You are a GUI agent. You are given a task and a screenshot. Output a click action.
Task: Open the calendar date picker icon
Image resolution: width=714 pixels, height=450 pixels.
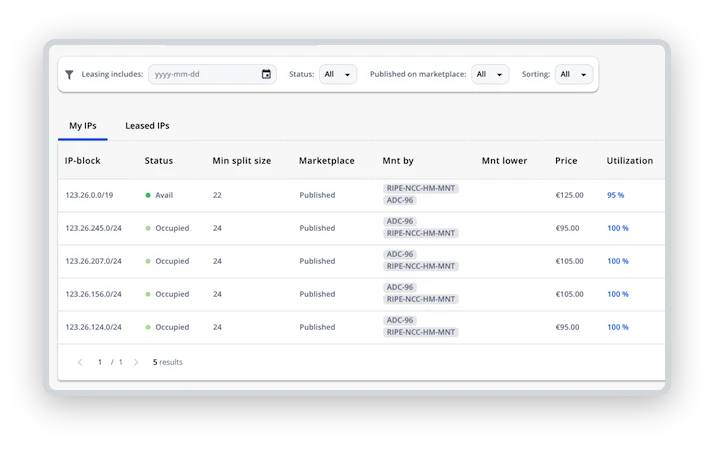pos(266,74)
